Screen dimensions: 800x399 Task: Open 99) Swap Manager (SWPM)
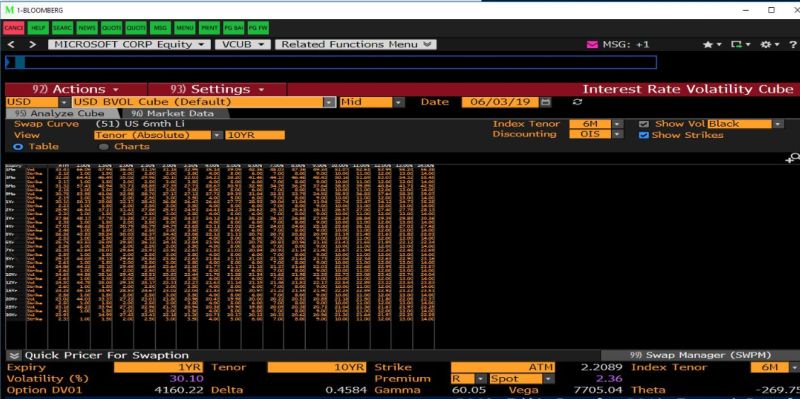(701, 355)
